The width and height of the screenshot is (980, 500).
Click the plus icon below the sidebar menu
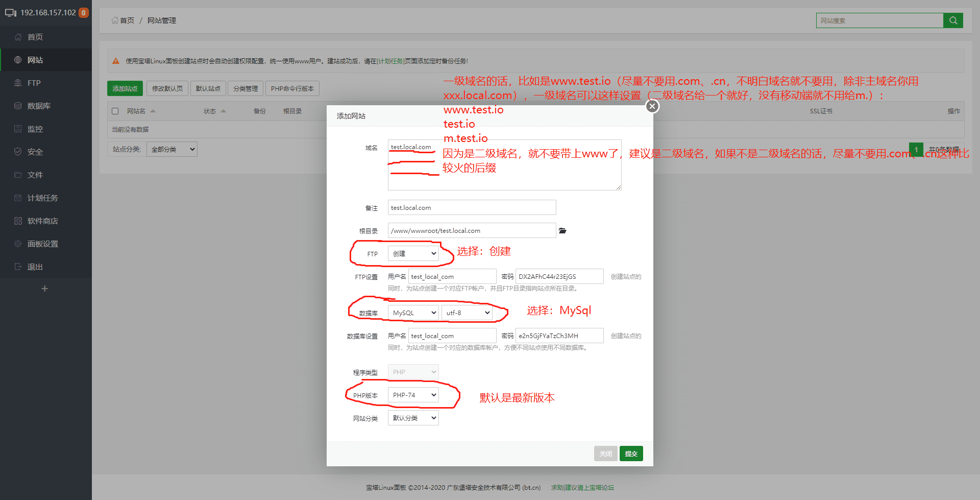45,289
